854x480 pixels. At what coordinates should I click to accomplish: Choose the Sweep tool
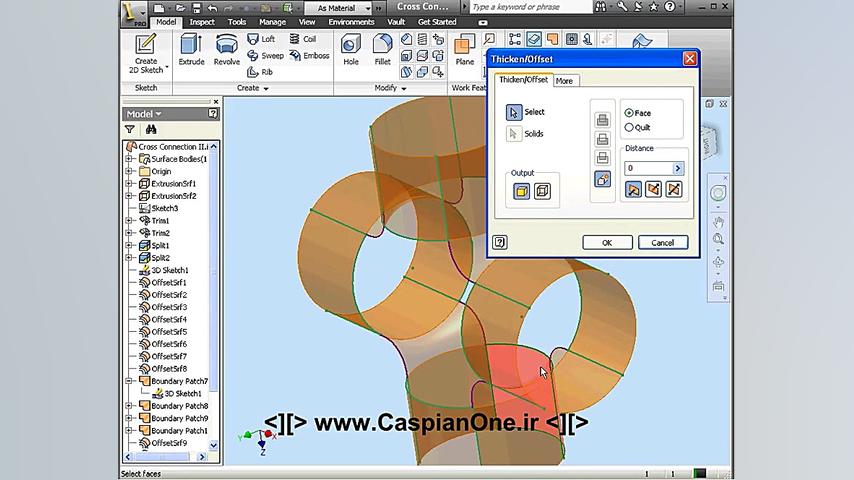265,56
